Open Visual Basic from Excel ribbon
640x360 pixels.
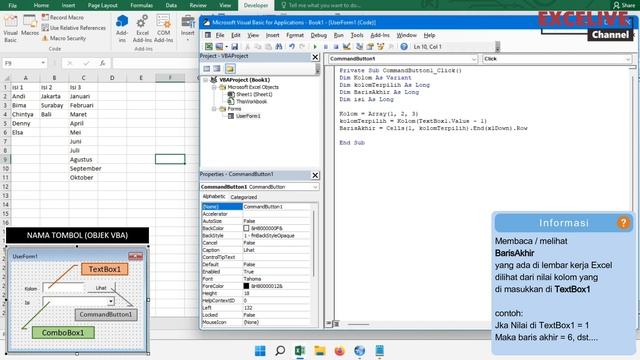[x=11, y=29]
